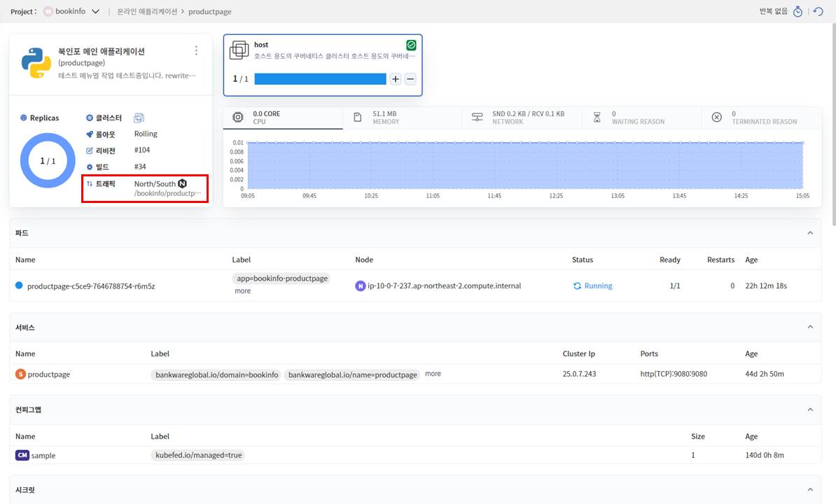The image size is (836, 504).
Task: Increase host replicas with plus button
Action: pyautogui.click(x=395, y=79)
